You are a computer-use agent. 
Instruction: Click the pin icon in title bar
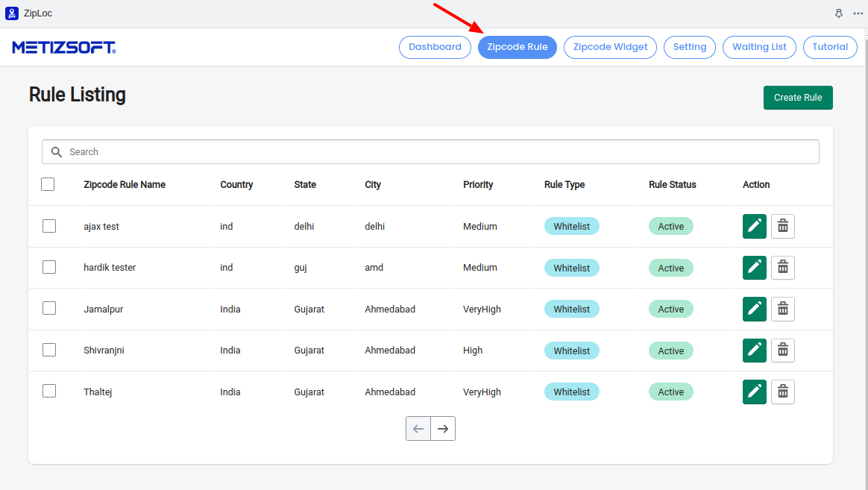838,13
